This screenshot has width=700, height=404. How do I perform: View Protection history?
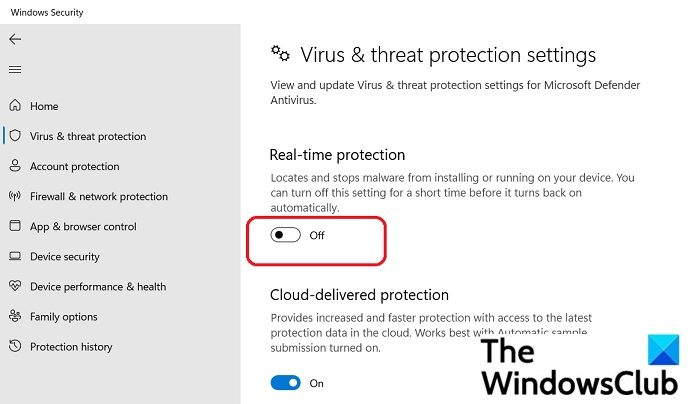(x=71, y=347)
